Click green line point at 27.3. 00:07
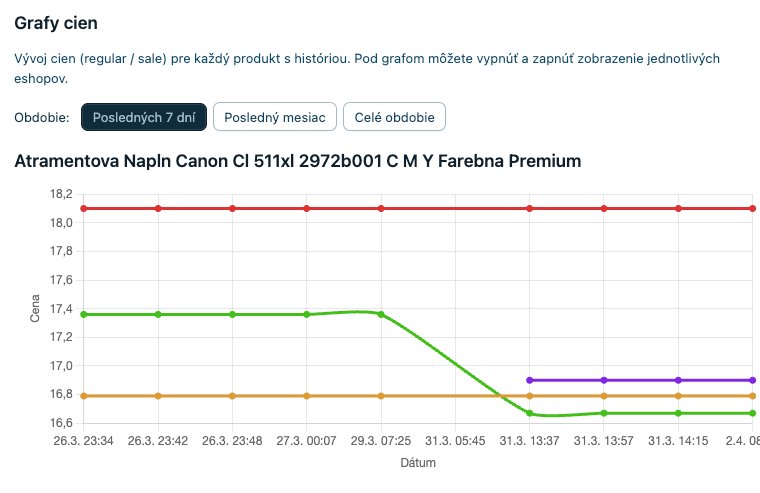The height and width of the screenshot is (493, 760). pos(307,314)
